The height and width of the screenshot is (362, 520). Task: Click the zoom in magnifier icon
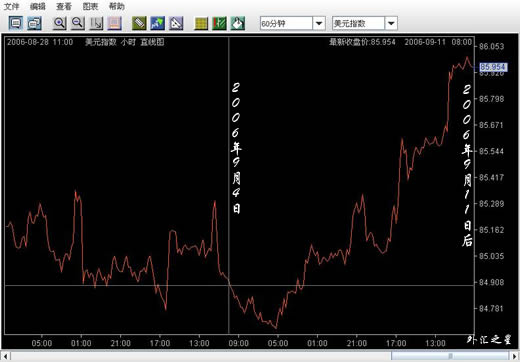click(60, 23)
